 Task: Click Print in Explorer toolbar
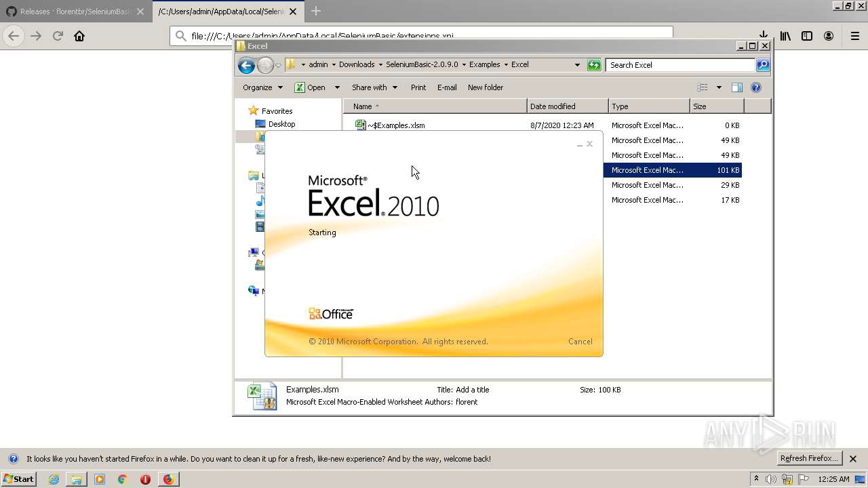pos(418,87)
